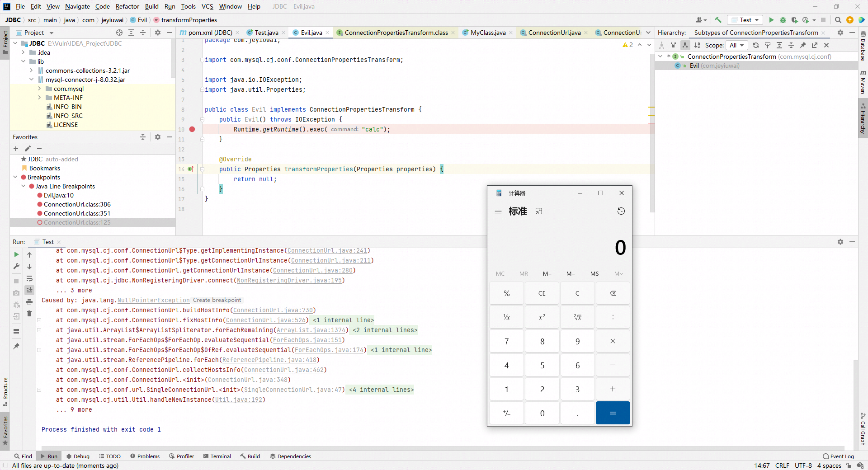Open Search Everywhere magnifier icon
Image resolution: width=868 pixels, height=470 pixels.
838,20
